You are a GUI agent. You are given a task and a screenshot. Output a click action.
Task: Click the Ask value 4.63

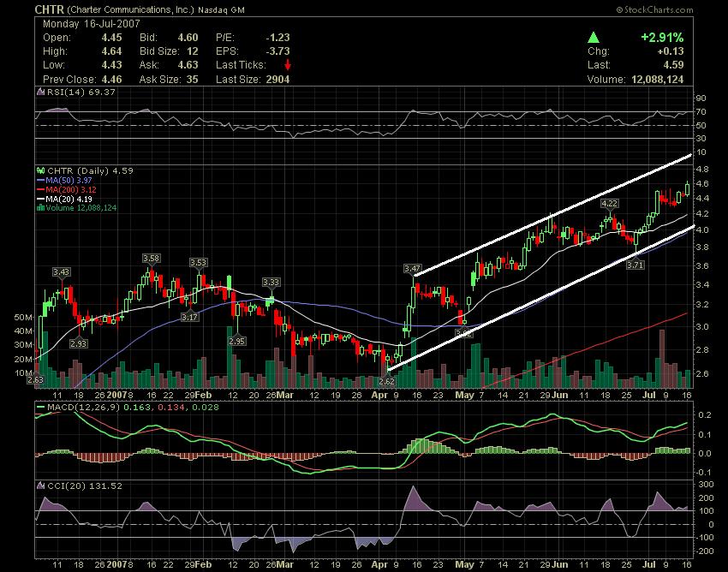coord(188,65)
